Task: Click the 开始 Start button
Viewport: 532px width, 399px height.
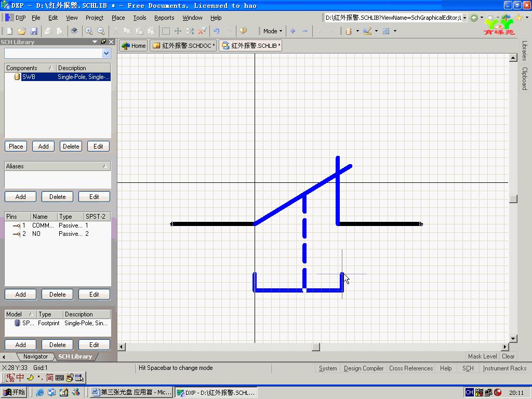Action: click(x=14, y=392)
